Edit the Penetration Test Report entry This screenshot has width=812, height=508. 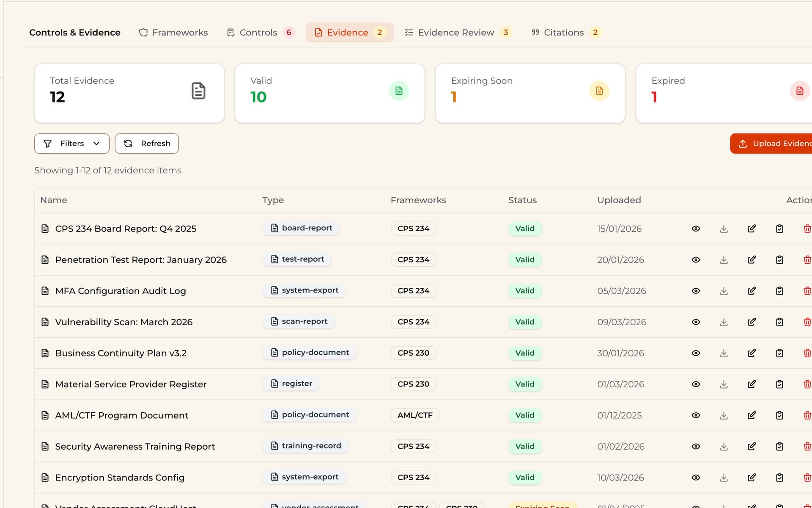click(752, 260)
